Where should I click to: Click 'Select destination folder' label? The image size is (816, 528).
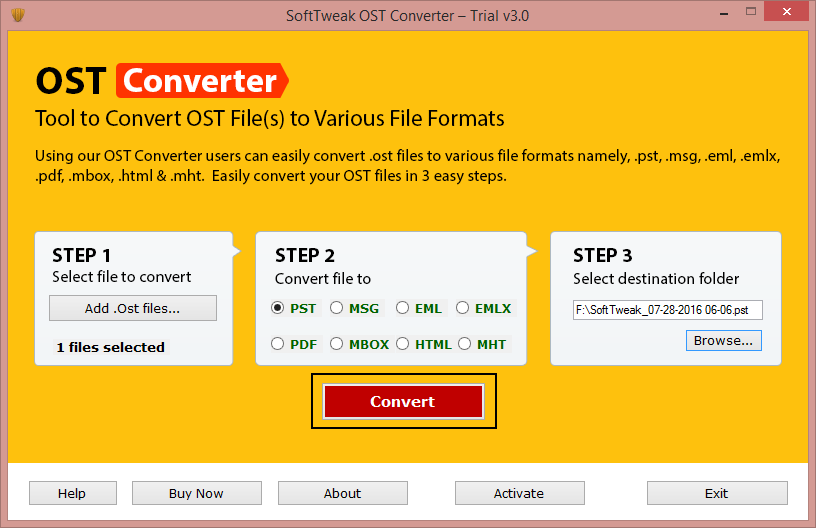[656, 279]
